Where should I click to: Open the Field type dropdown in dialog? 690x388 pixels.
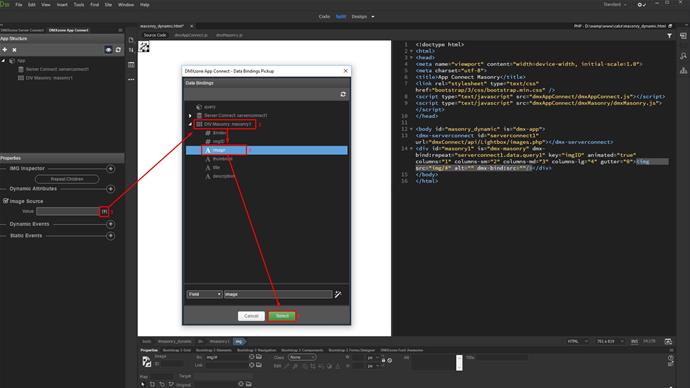pyautogui.click(x=205, y=294)
